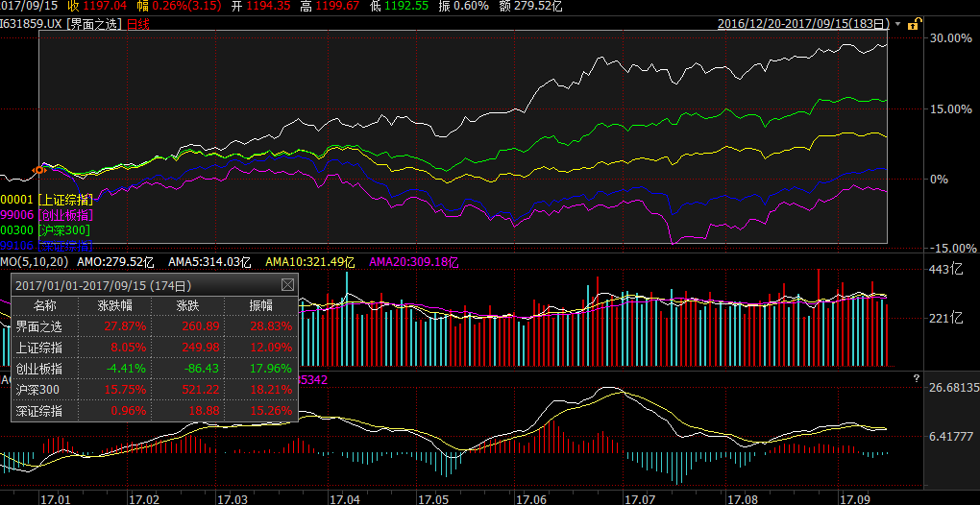
Task: Click the 17.09 date axis label
Action: coord(853,499)
